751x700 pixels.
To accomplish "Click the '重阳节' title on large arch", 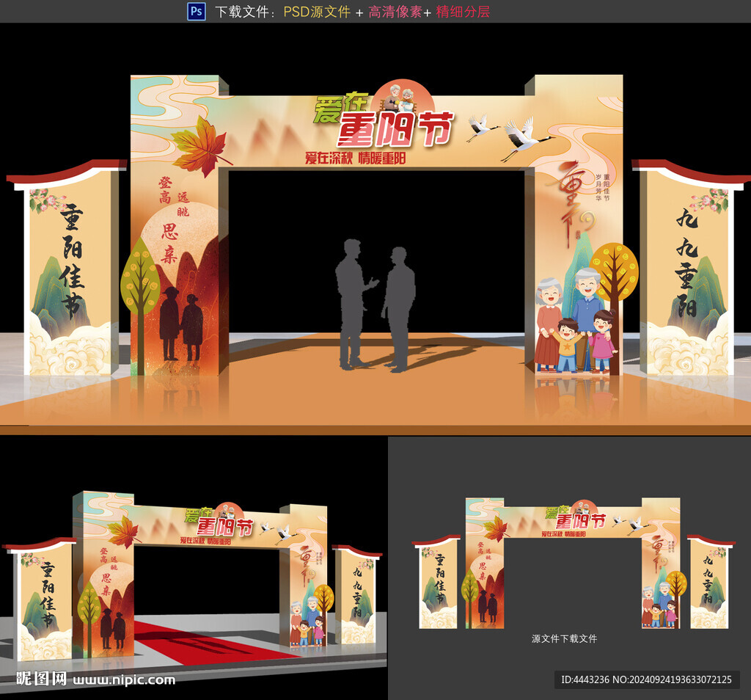I will pos(395,128).
